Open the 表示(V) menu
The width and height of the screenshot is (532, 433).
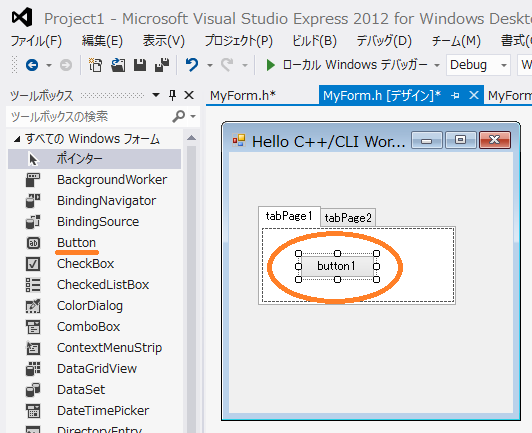pyautogui.click(x=164, y=41)
